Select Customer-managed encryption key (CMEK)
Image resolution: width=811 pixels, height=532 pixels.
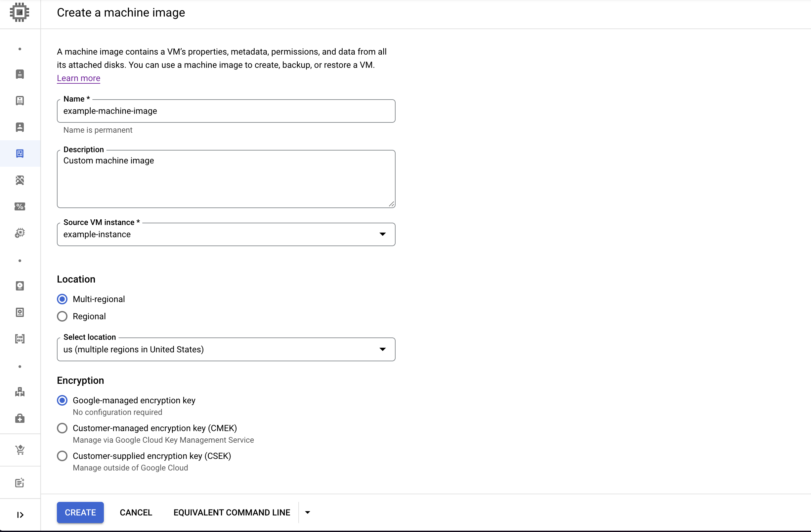(62, 428)
